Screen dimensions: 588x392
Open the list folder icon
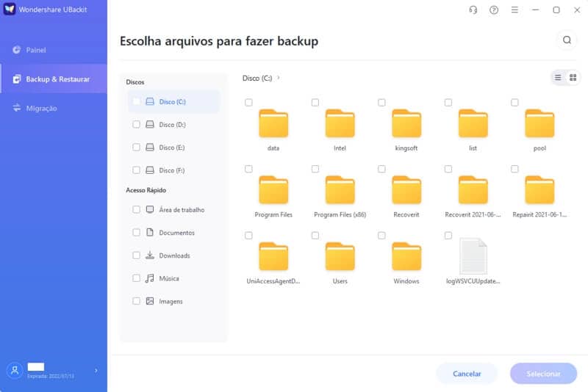click(x=473, y=123)
